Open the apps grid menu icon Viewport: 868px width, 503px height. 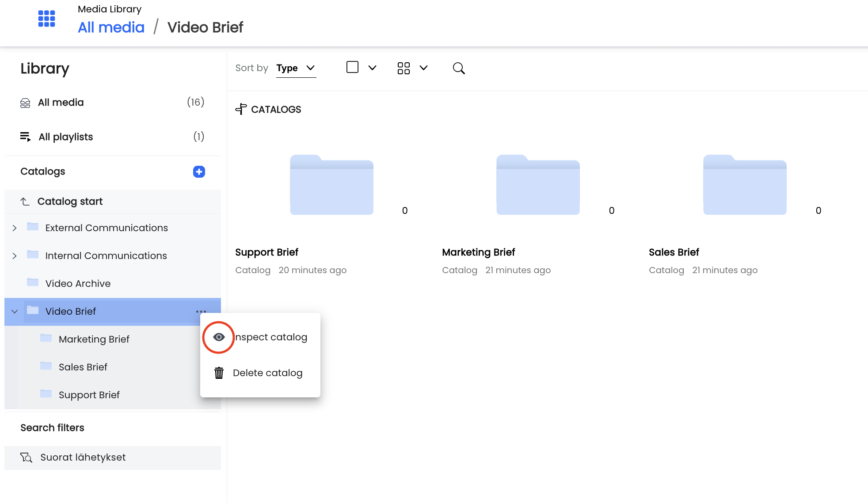[x=46, y=19]
